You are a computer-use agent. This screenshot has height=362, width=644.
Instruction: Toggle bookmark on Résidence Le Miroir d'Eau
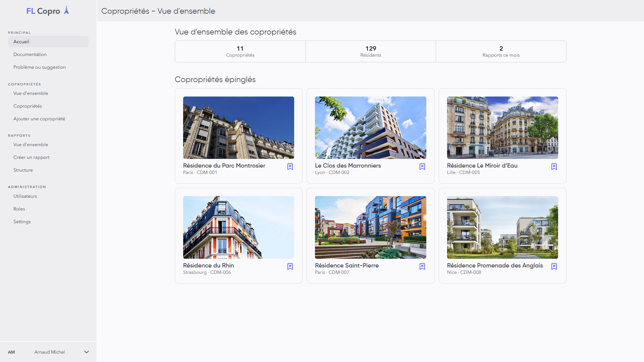[554, 167]
